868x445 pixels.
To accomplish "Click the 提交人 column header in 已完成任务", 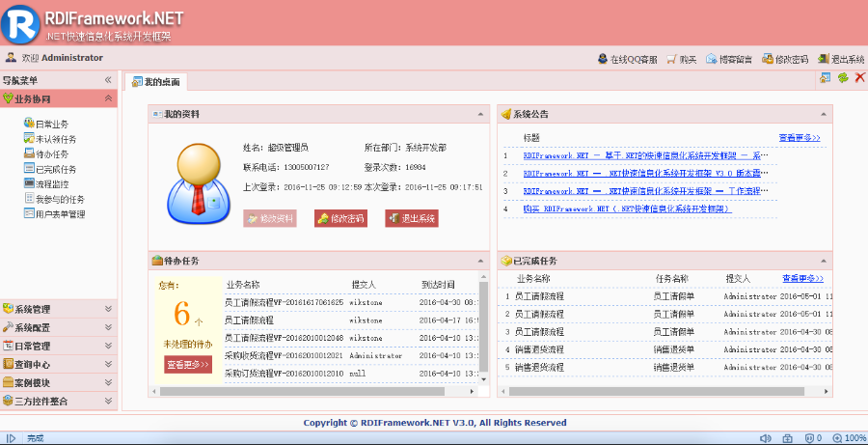I will coord(738,279).
